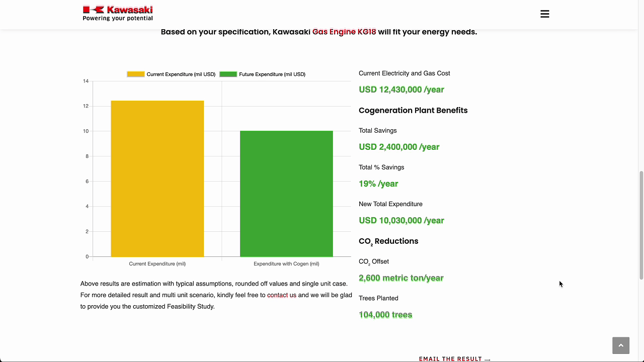This screenshot has height=362, width=644.
Task: Click the 2,600 metric ton/year offset value
Action: 401,278
